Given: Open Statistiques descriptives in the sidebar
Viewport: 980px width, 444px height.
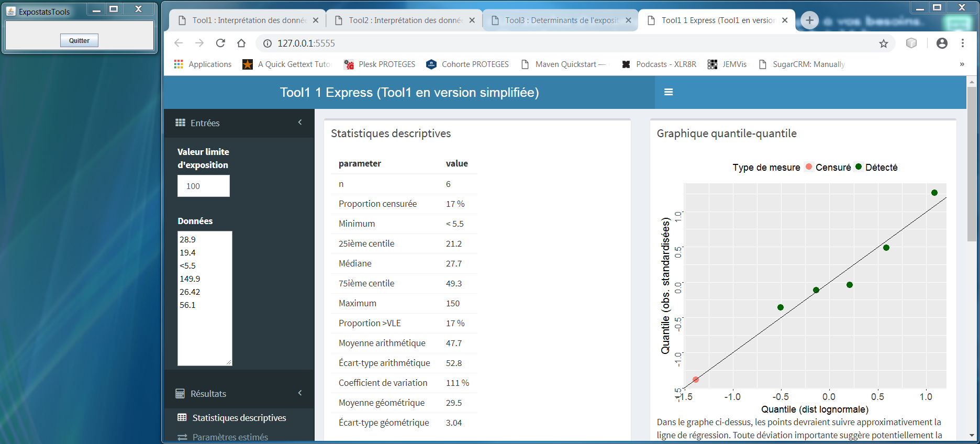Looking at the screenshot, I should tap(239, 418).
